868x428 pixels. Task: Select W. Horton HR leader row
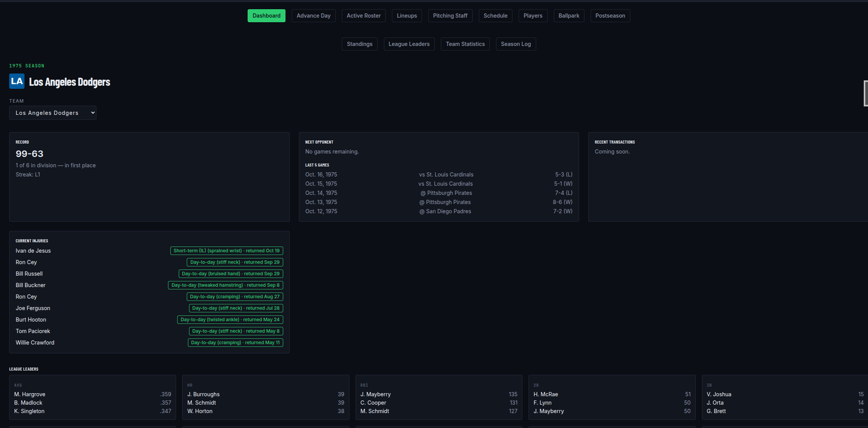click(266, 411)
